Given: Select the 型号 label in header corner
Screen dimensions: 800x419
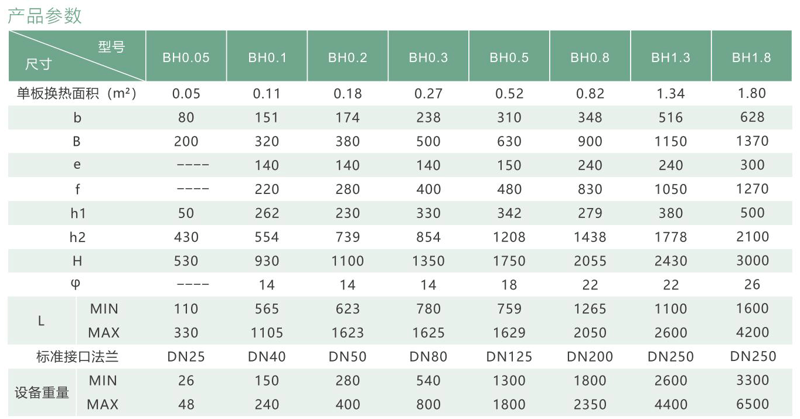Looking at the screenshot, I should [111, 47].
